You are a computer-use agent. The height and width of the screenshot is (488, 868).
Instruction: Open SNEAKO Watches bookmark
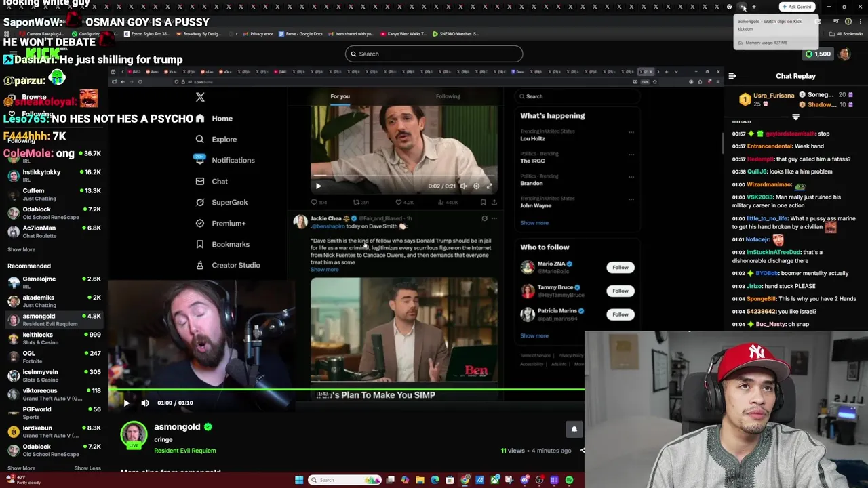(x=455, y=34)
